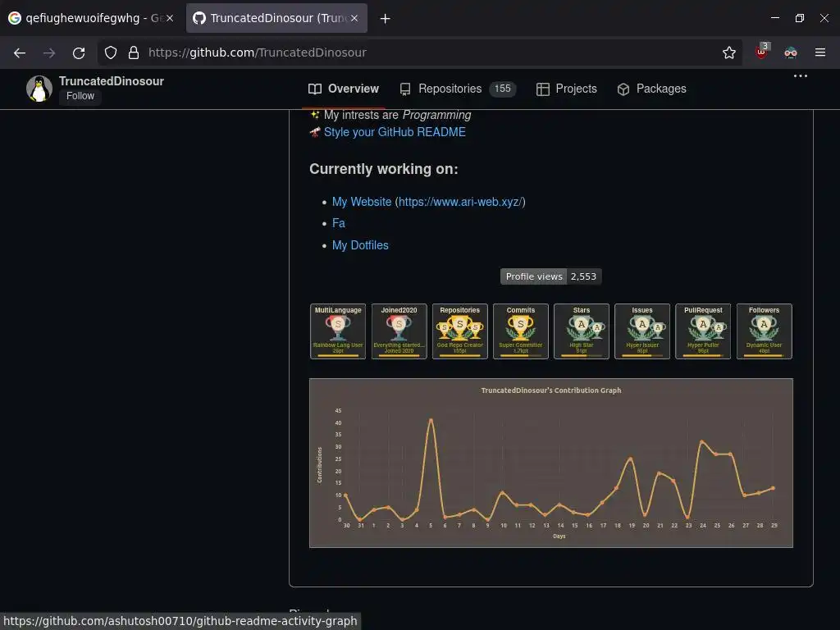
Task: Click the Repositories trophy card
Action: [460, 331]
